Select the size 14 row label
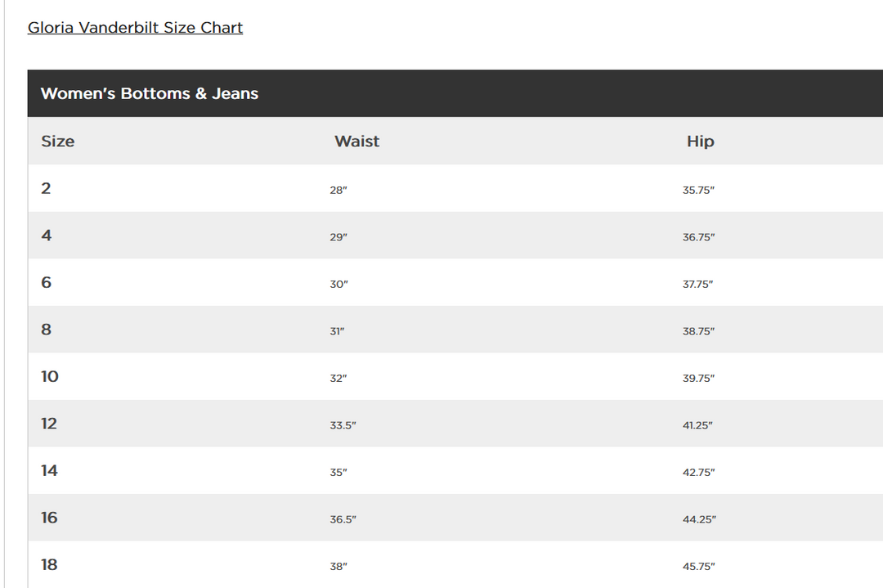The image size is (883, 588). [50, 471]
